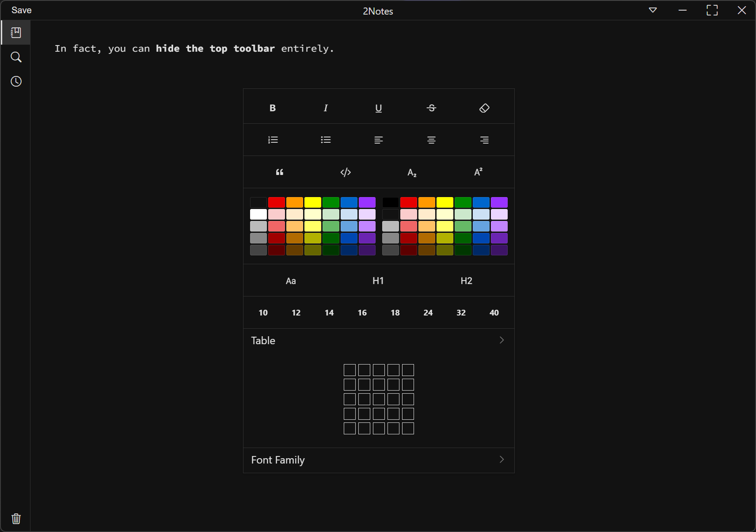Select font size 24
The height and width of the screenshot is (532, 756).
pos(428,312)
